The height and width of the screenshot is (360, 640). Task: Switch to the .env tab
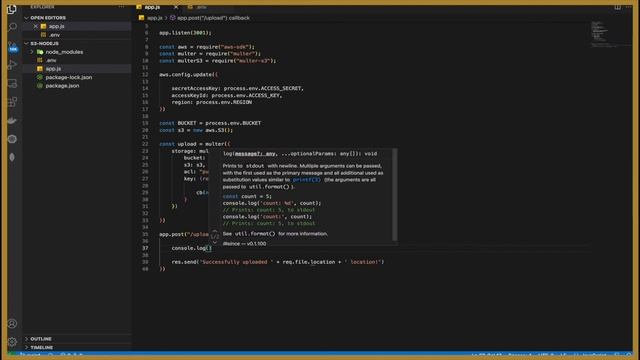[x=201, y=7]
